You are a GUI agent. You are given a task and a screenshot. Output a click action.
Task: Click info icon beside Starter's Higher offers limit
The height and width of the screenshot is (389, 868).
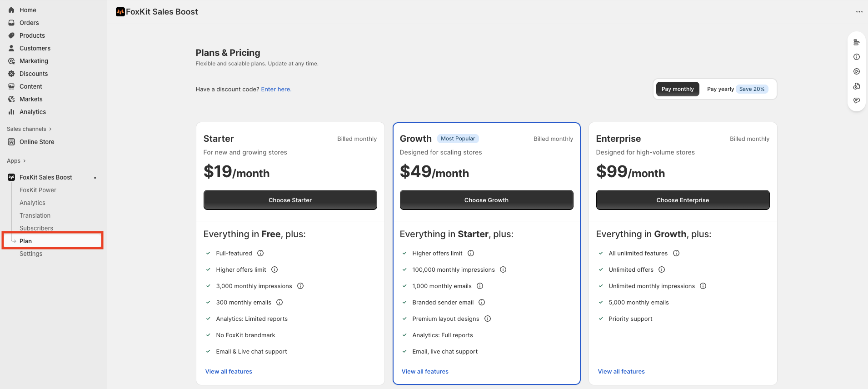[x=274, y=269]
